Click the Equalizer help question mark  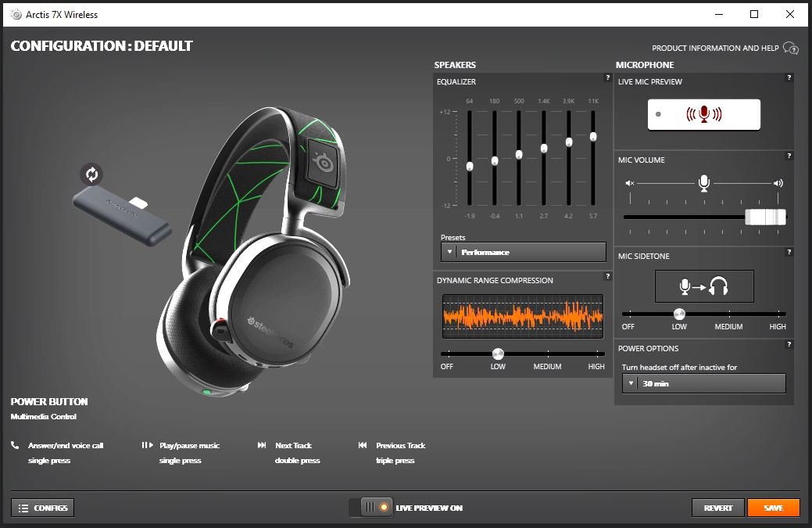click(x=607, y=77)
